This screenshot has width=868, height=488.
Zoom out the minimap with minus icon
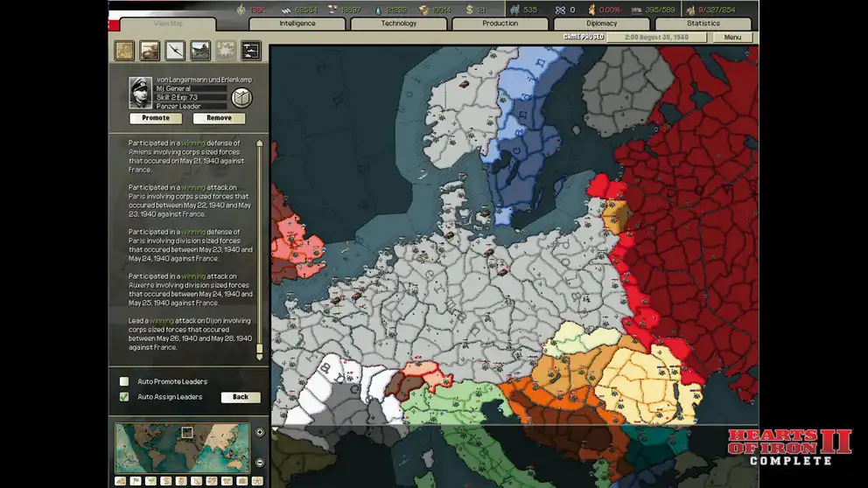tap(260, 462)
